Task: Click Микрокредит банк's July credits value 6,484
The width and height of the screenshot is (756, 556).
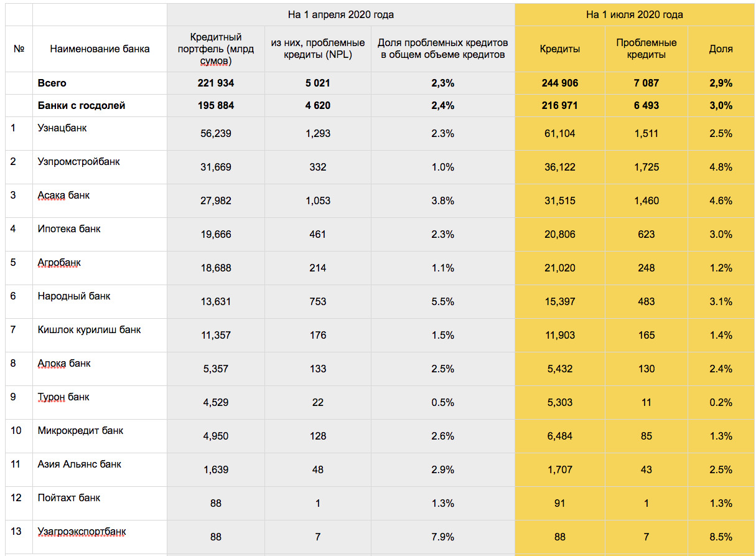Action: (559, 436)
